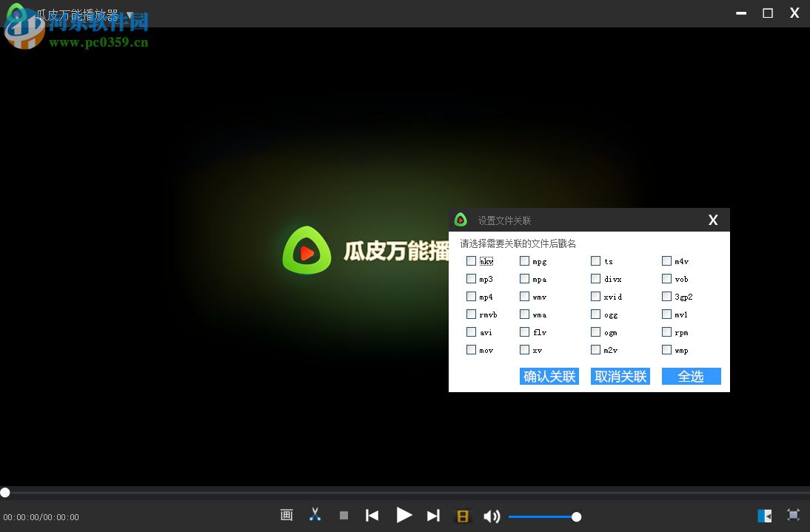Image resolution: width=810 pixels, height=532 pixels.
Task: Select all formats with 全选 button
Action: [x=690, y=377]
